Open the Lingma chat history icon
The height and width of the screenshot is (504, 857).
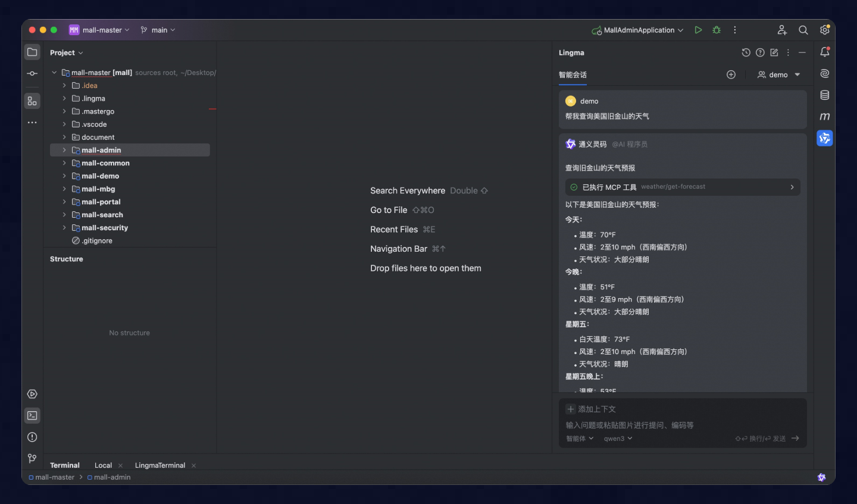[746, 52]
